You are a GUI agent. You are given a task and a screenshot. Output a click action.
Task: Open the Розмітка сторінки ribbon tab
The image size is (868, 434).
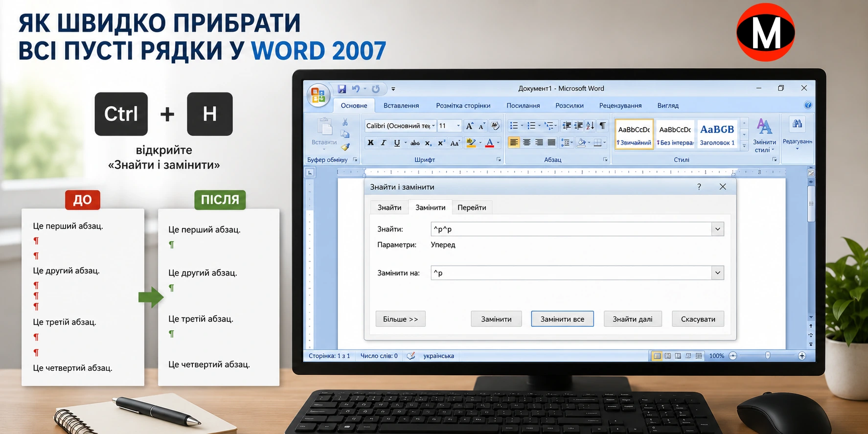463,105
